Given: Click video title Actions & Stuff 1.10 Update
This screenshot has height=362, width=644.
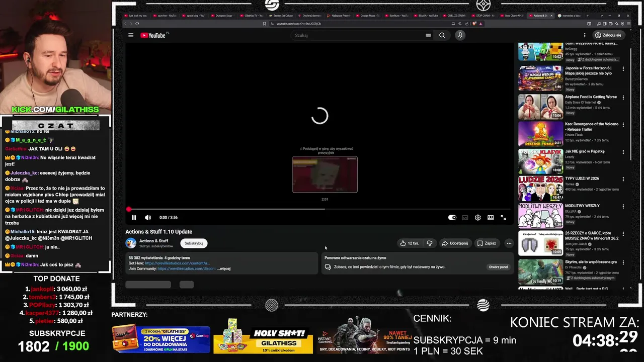Looking at the screenshot, I should click(158, 232).
